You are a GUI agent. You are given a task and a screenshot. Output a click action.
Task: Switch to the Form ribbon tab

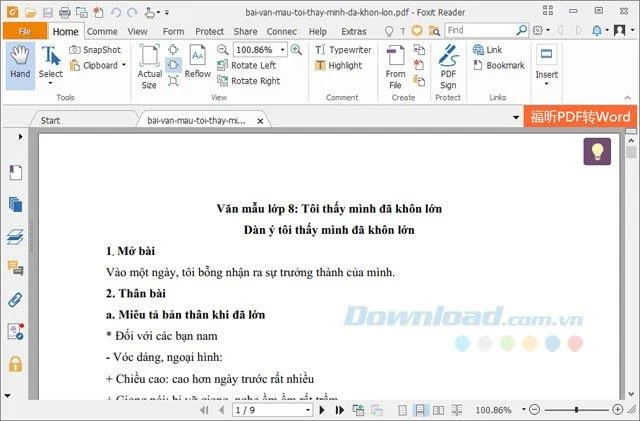173,31
